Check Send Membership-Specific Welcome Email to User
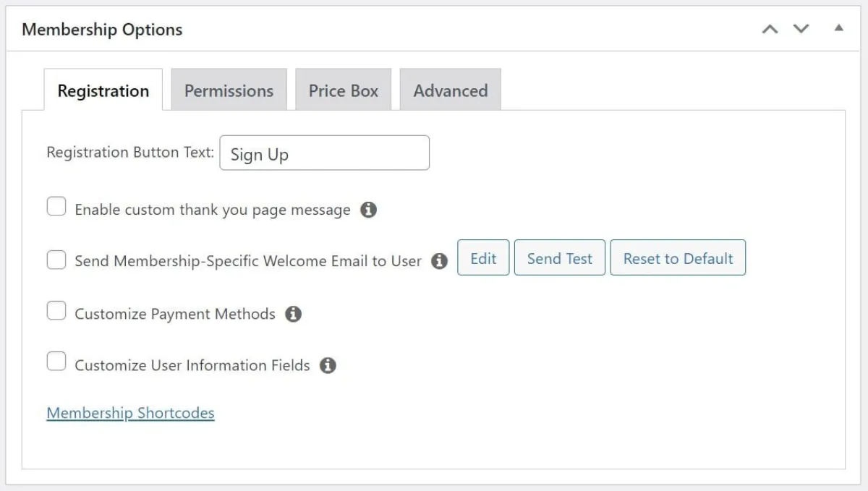Screen dimensions: 868x491 56,260
